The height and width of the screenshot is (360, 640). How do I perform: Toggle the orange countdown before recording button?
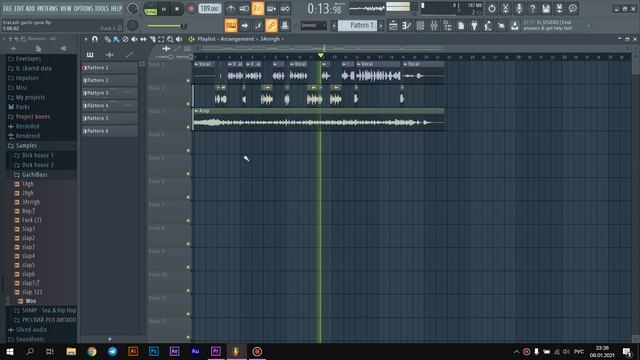point(258,8)
